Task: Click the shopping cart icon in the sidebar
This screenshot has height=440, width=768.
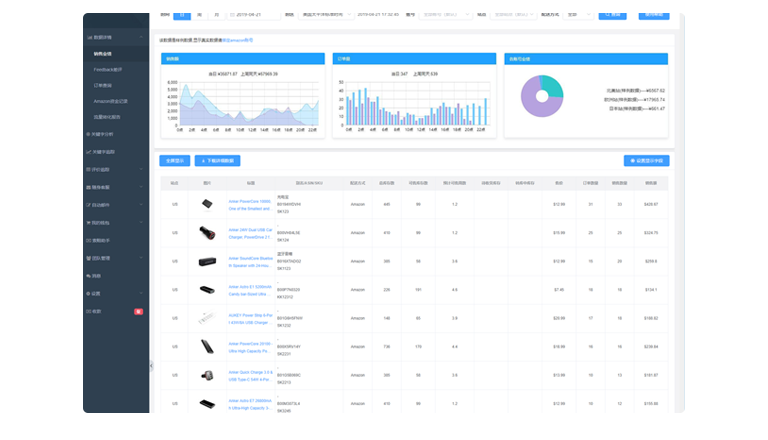Action: pos(88,223)
